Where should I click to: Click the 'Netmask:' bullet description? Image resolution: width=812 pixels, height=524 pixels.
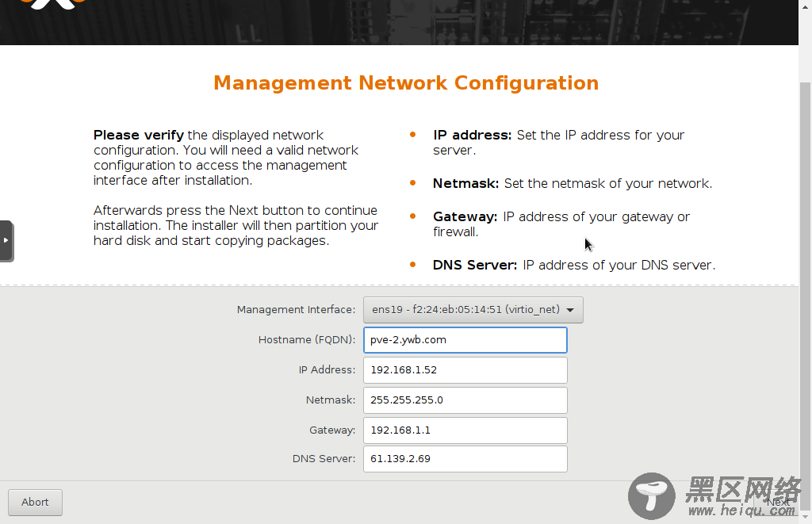[x=573, y=183]
